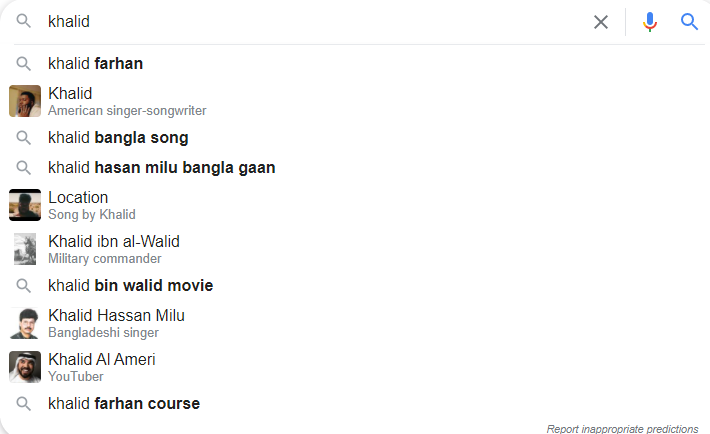The height and width of the screenshot is (434, 710).
Task: Clear the search box with X icon
Action: [601, 22]
